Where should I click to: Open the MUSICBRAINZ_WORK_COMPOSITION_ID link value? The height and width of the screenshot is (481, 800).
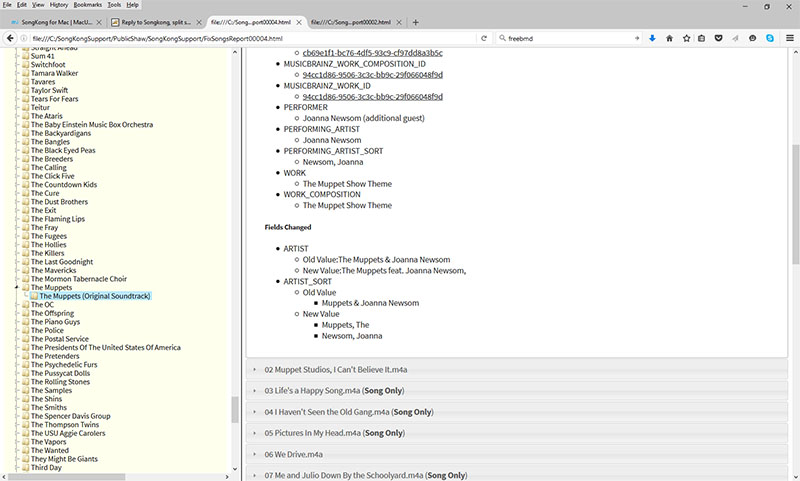pyautogui.click(x=372, y=75)
